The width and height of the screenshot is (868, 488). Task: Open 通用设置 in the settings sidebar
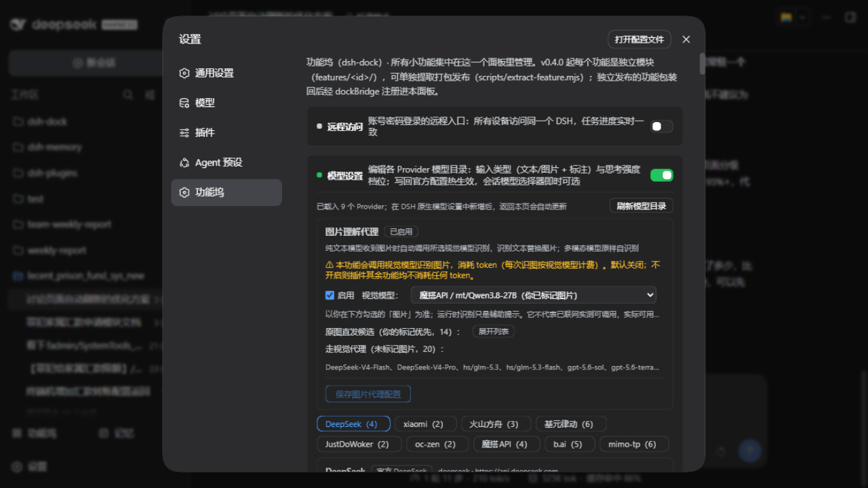click(226, 73)
